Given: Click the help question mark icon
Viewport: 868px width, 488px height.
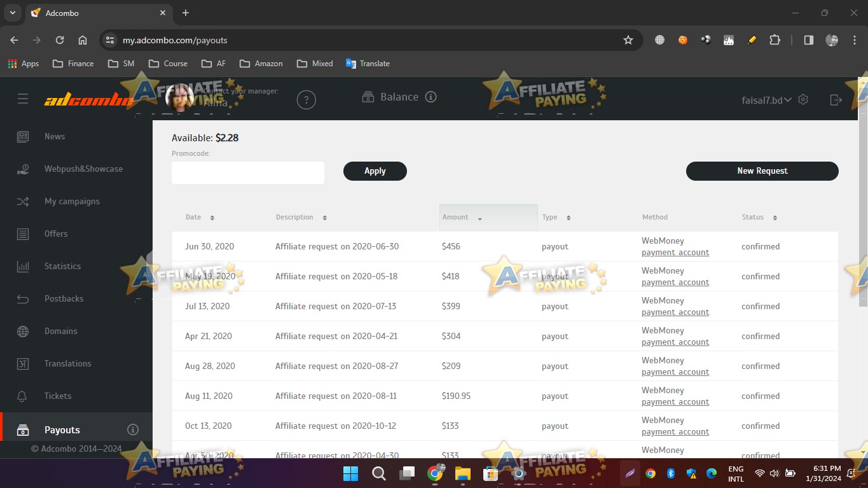Looking at the screenshot, I should click(307, 100).
